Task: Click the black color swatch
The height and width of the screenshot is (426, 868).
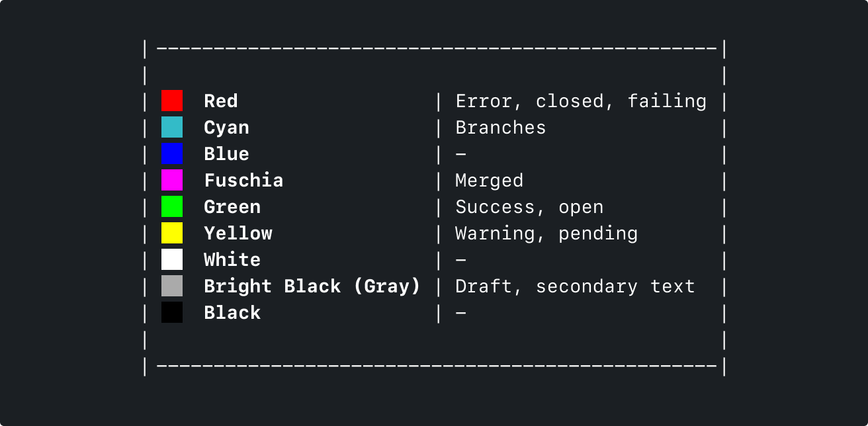Action: (x=172, y=312)
